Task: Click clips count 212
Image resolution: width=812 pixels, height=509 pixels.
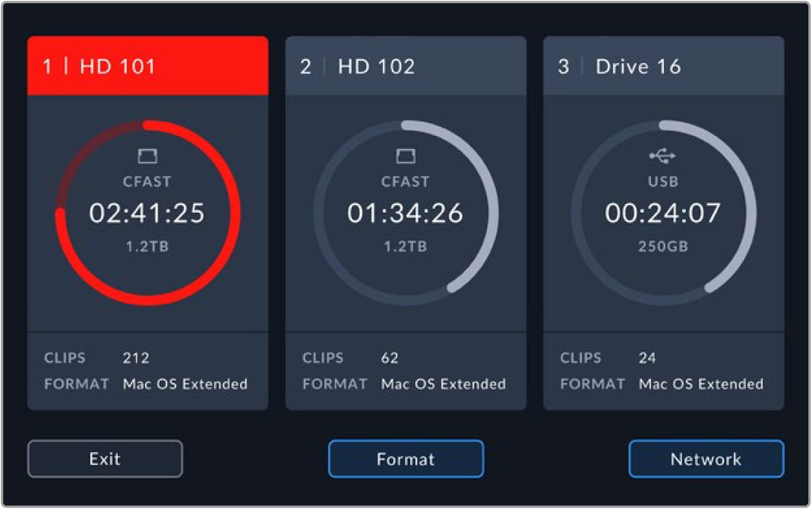Action: point(136,358)
